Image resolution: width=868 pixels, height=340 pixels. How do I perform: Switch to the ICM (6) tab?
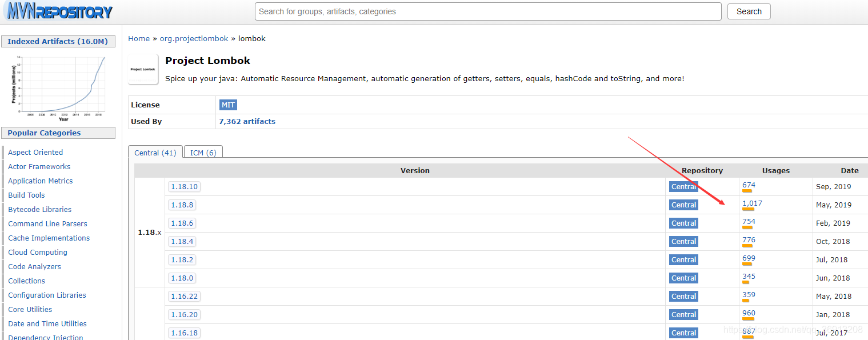(x=203, y=153)
